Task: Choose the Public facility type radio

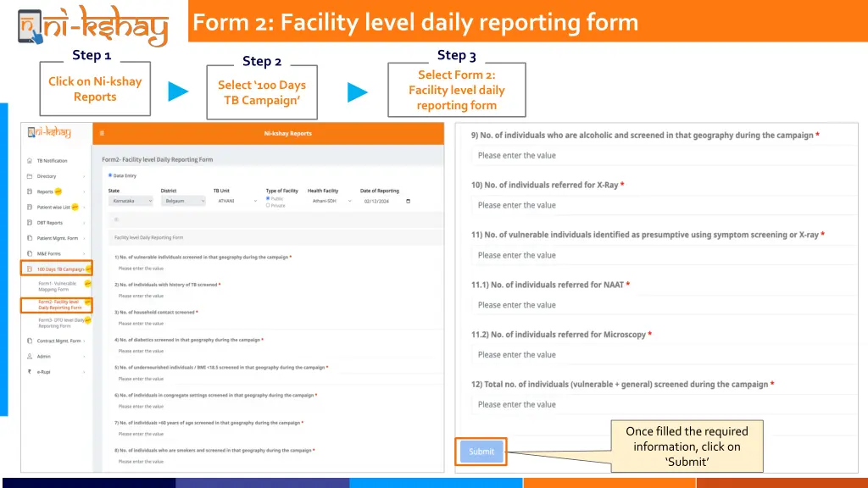Action: pyautogui.click(x=268, y=198)
